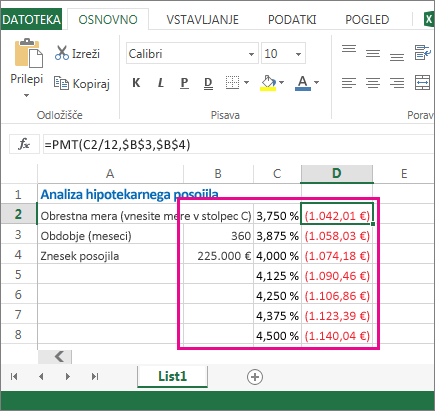Select column E header
Image resolution: width=435 pixels, height=411 pixels.
(x=404, y=174)
